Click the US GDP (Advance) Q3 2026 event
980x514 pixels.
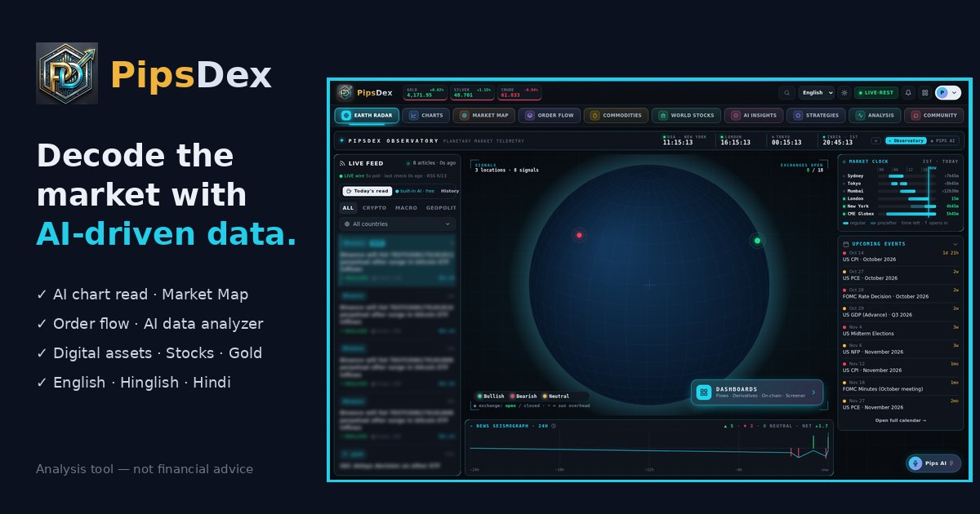coord(900,311)
